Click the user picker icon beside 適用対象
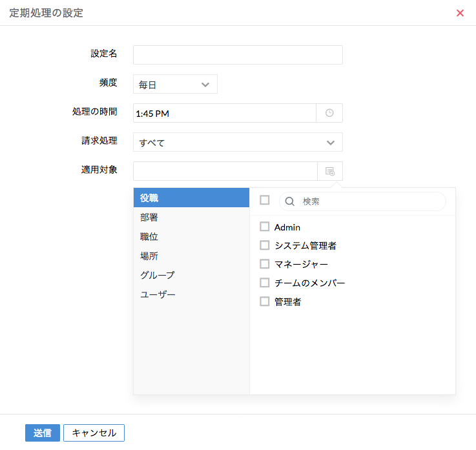The image size is (476, 450). pos(329,171)
